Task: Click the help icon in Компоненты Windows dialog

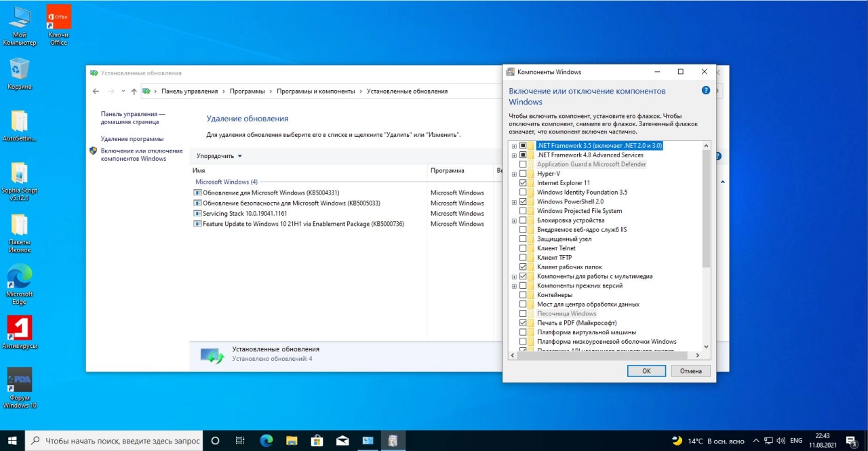Action: click(x=706, y=90)
